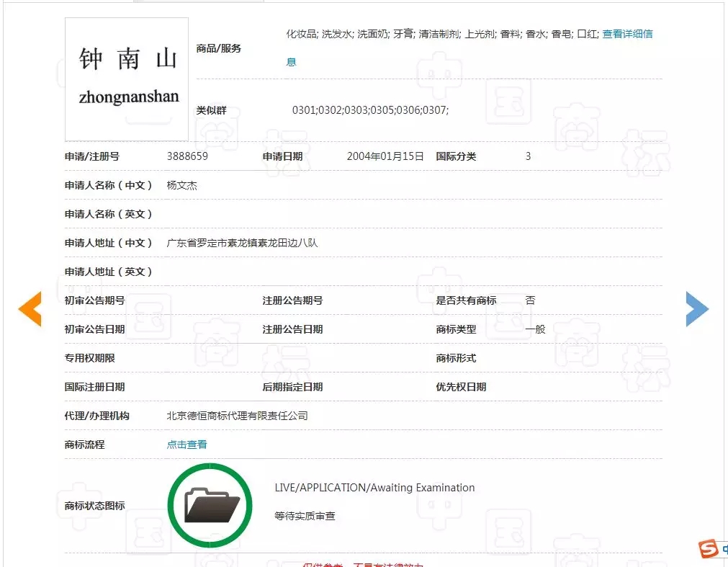Click the blue next-record arrow
Viewport: 728px width, 567px height.
click(x=697, y=309)
